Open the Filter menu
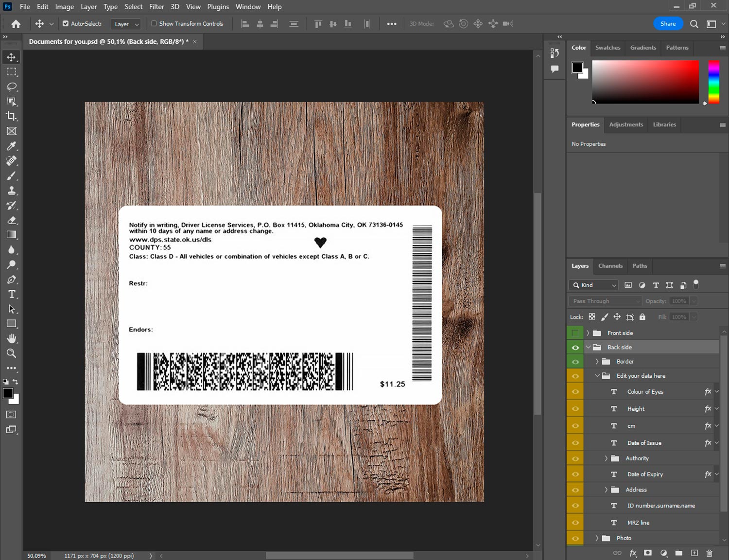The image size is (729, 560). point(156,7)
